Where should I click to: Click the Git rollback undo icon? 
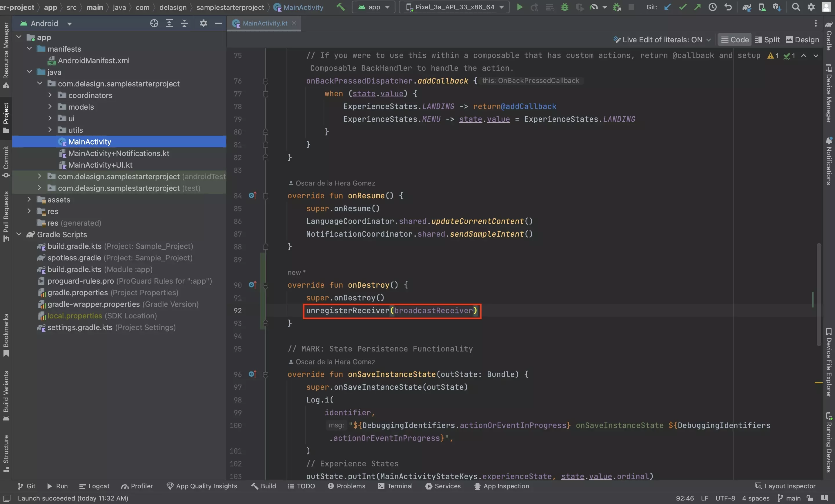click(727, 7)
